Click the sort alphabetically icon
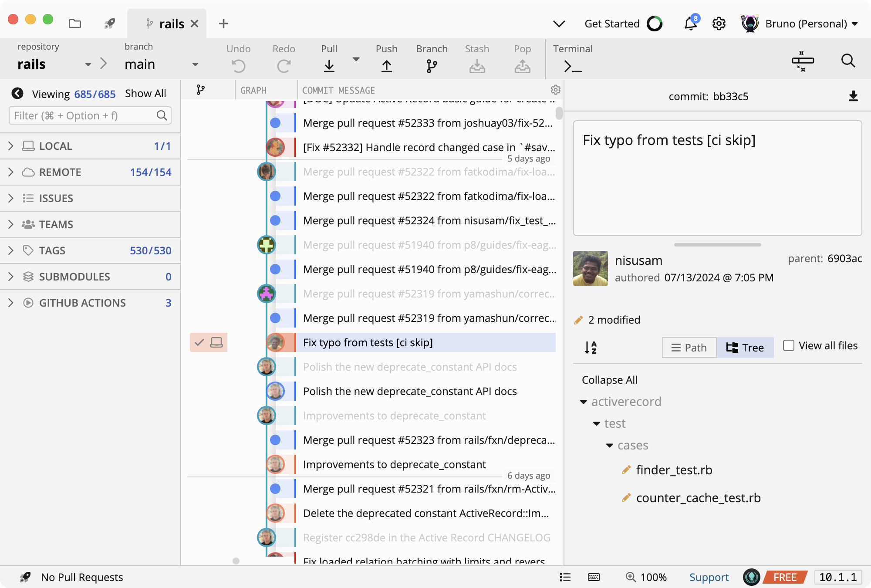 pos(591,348)
